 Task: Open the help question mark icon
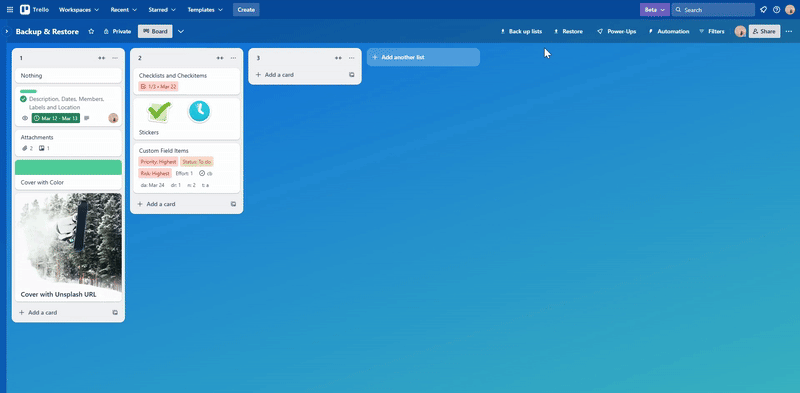point(777,10)
